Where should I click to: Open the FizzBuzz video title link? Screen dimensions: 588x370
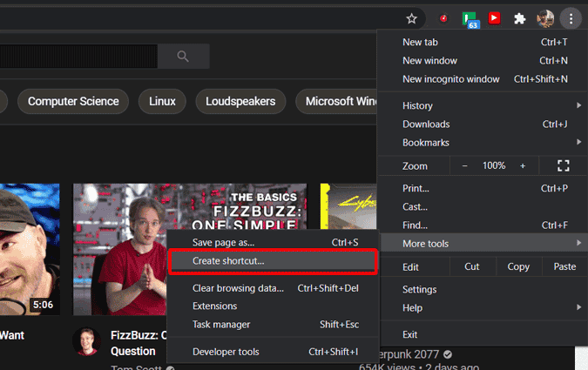[139, 343]
